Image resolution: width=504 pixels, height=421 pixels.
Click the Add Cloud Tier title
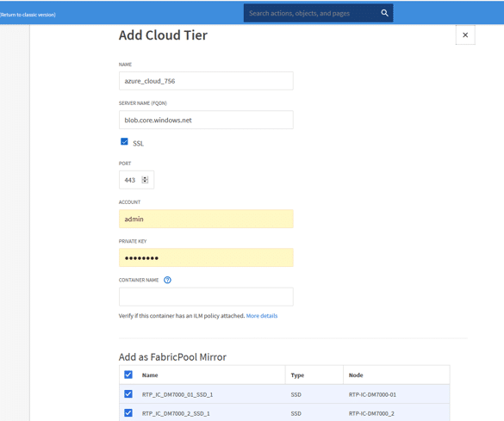(x=163, y=35)
